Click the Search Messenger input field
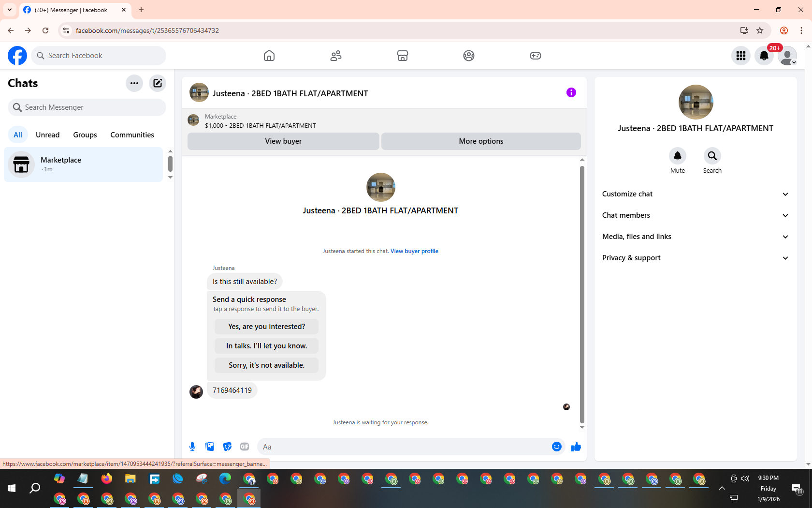Viewport: 812px width, 508px height. (x=87, y=107)
